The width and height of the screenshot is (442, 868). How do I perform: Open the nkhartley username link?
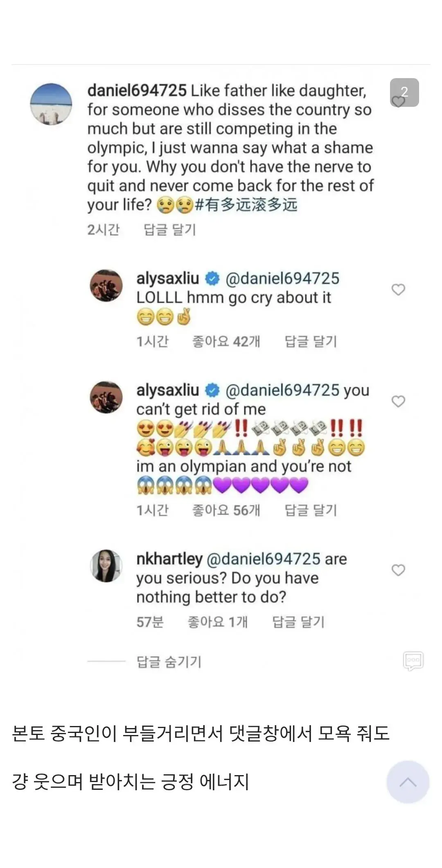coord(169,559)
